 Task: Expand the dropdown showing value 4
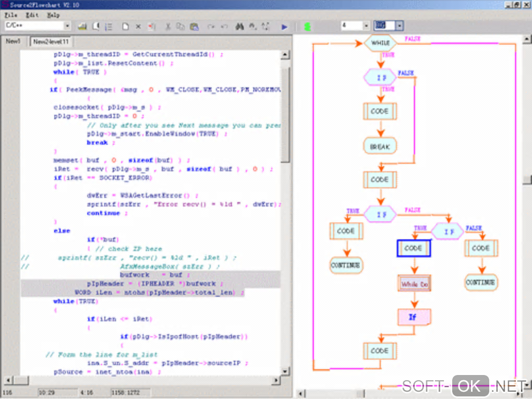pyautogui.click(x=366, y=26)
